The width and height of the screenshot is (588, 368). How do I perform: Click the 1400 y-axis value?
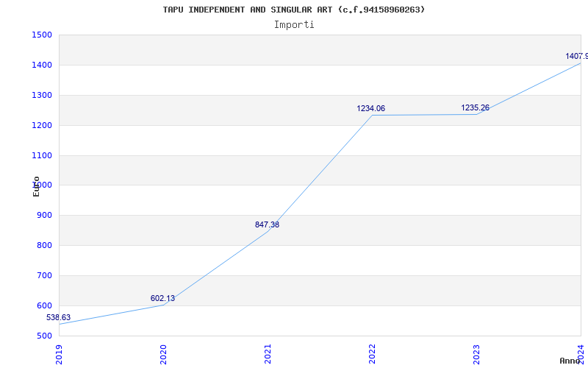click(x=42, y=65)
